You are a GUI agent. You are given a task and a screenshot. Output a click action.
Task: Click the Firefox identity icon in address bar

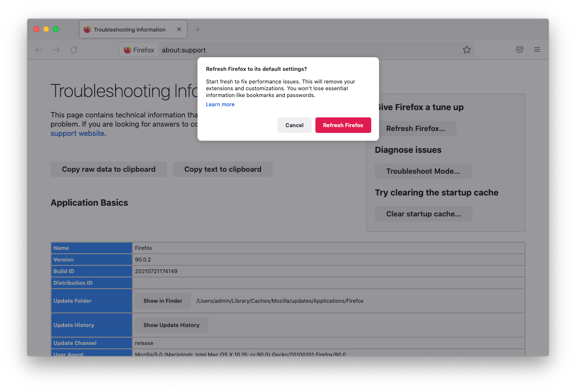[x=139, y=50]
